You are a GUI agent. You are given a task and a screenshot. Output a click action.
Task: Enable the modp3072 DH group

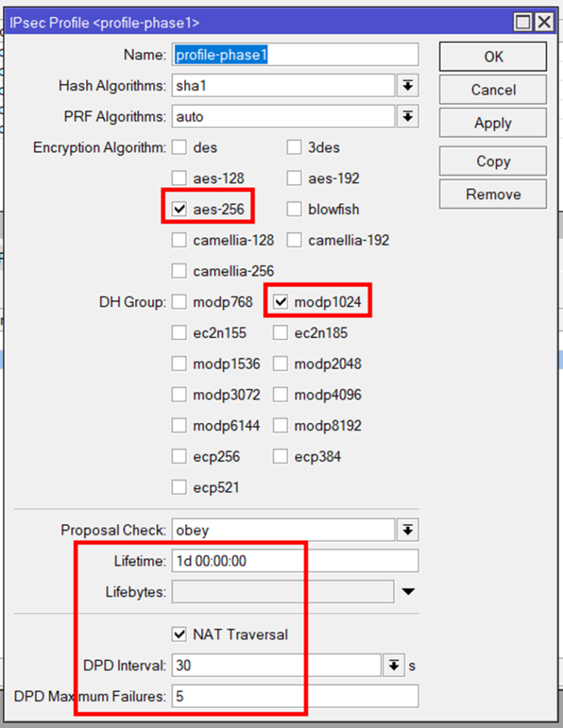point(179,395)
